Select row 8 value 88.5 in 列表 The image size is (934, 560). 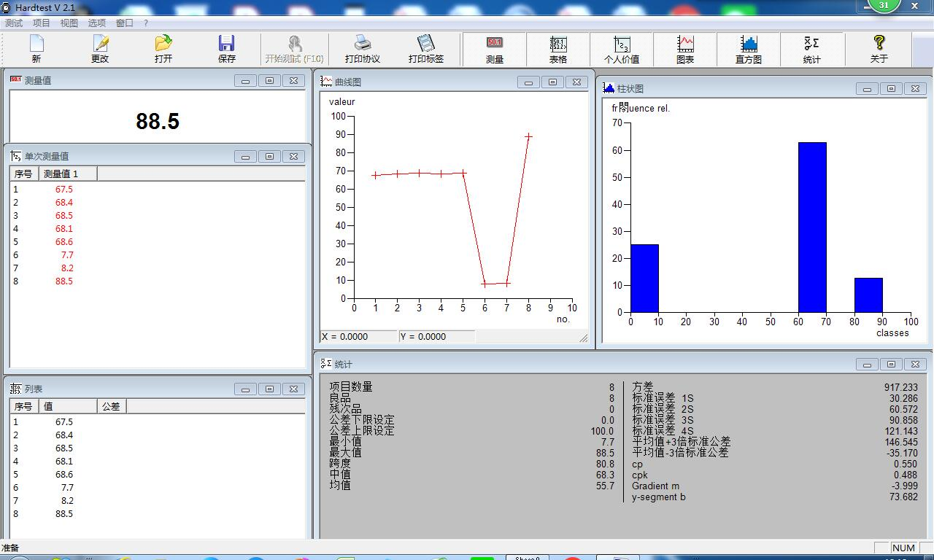tap(63, 513)
